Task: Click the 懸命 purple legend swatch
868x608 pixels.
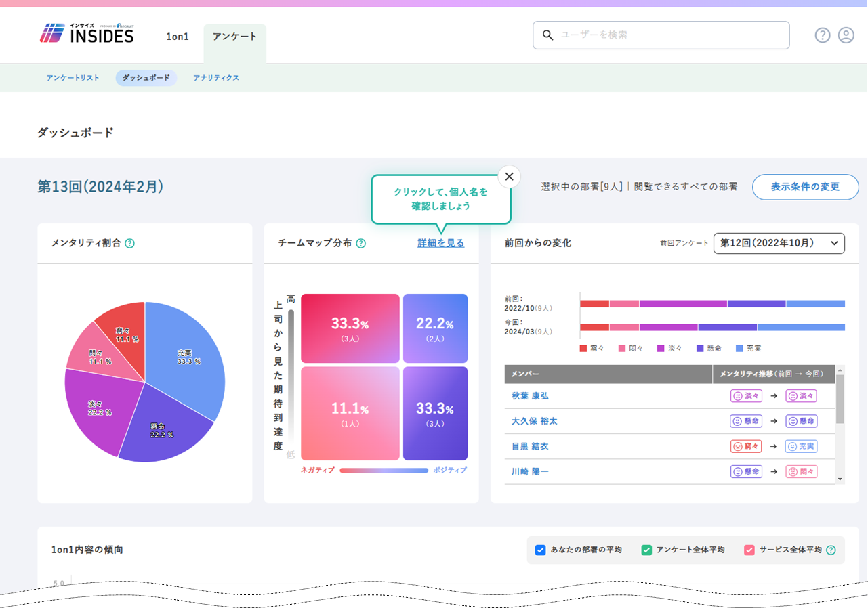Action: (700, 348)
